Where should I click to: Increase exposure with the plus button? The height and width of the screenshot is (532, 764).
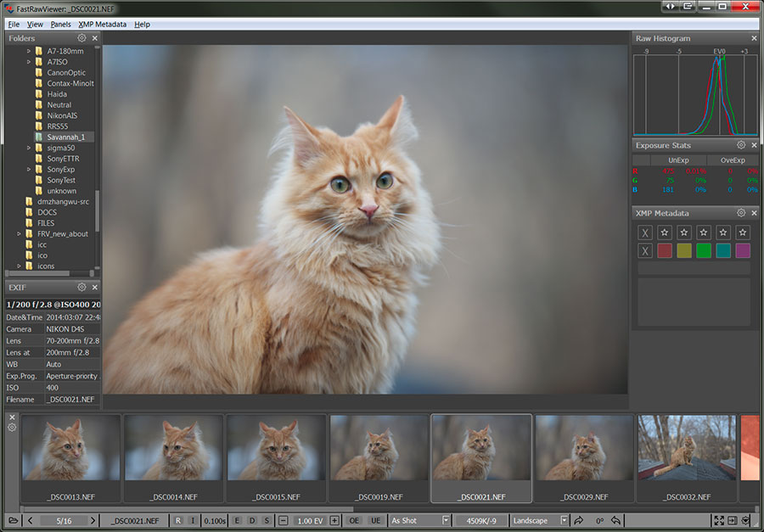coord(334,520)
